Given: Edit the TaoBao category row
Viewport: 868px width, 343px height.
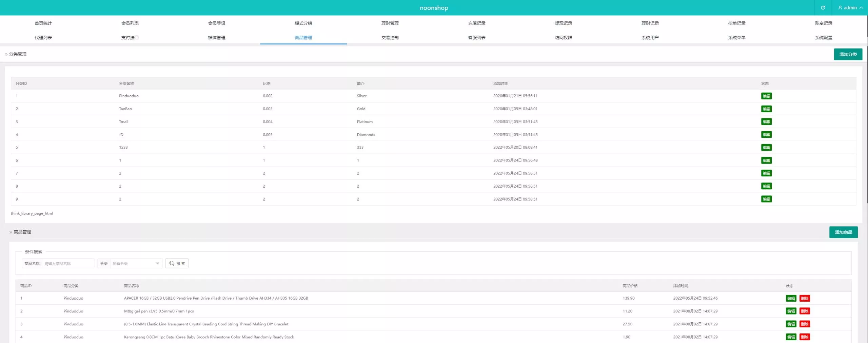Looking at the screenshot, I should [766, 109].
